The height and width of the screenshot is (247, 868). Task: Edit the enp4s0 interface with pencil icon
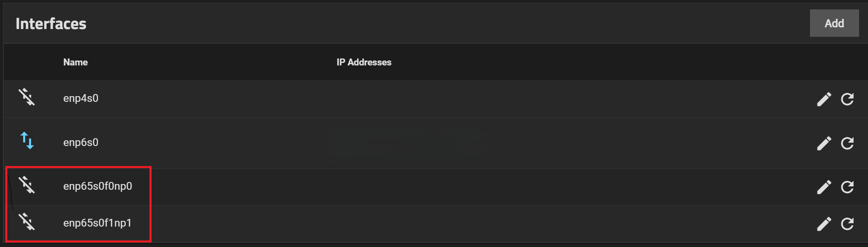(x=824, y=99)
